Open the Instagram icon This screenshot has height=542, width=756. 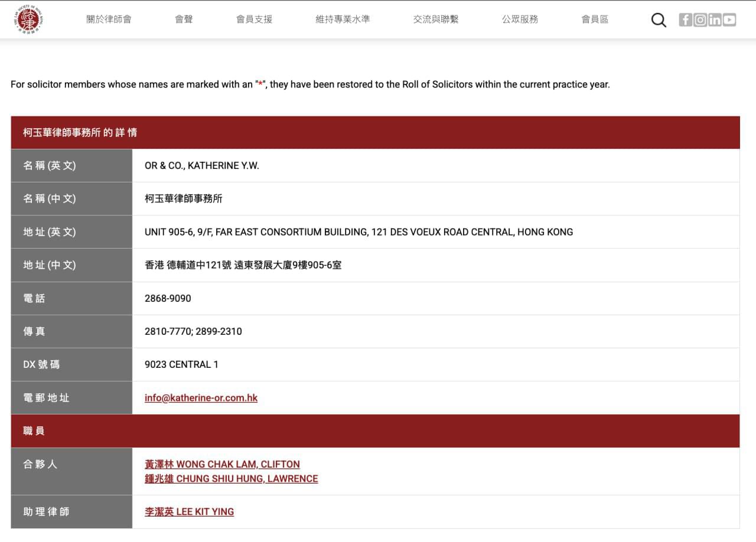pos(700,19)
